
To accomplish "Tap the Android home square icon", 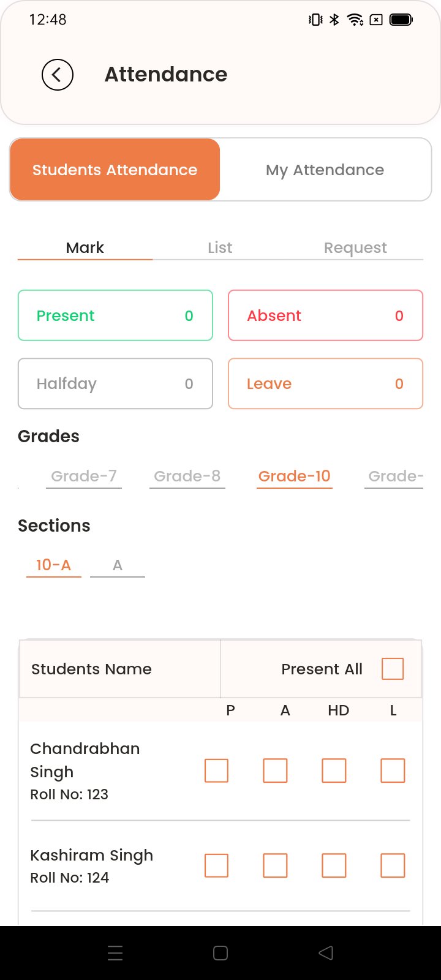I will (221, 953).
